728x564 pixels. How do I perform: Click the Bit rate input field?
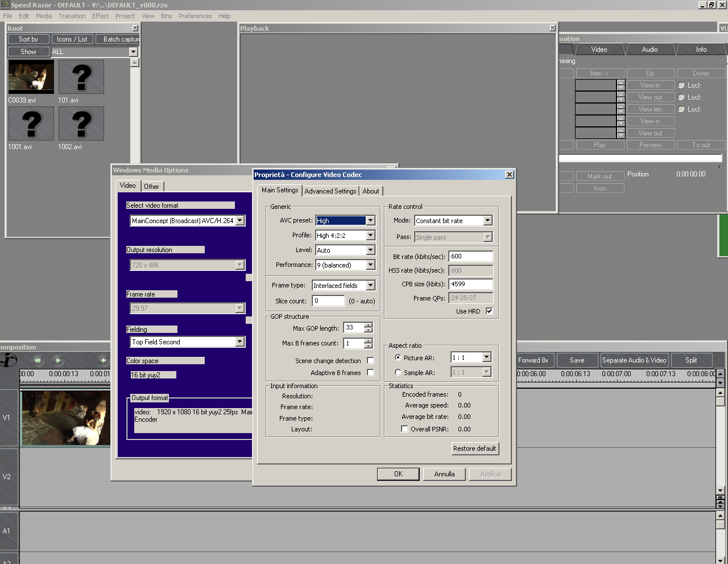pyautogui.click(x=470, y=257)
